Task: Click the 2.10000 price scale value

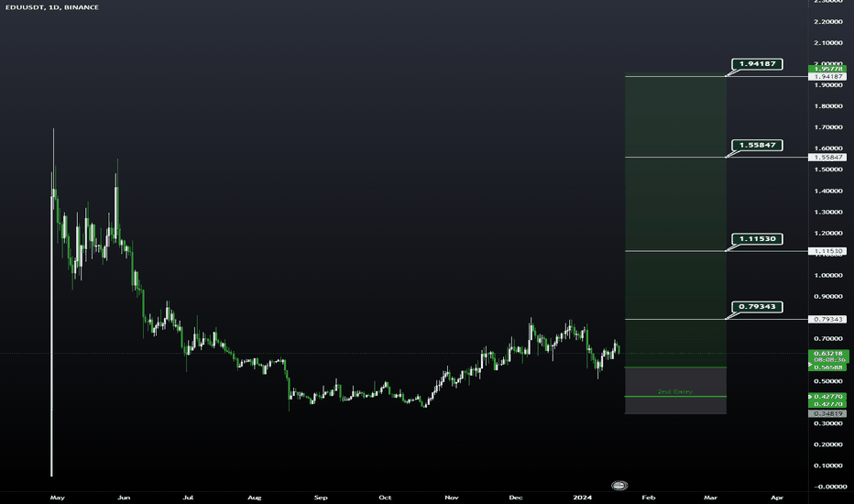Action: point(827,42)
